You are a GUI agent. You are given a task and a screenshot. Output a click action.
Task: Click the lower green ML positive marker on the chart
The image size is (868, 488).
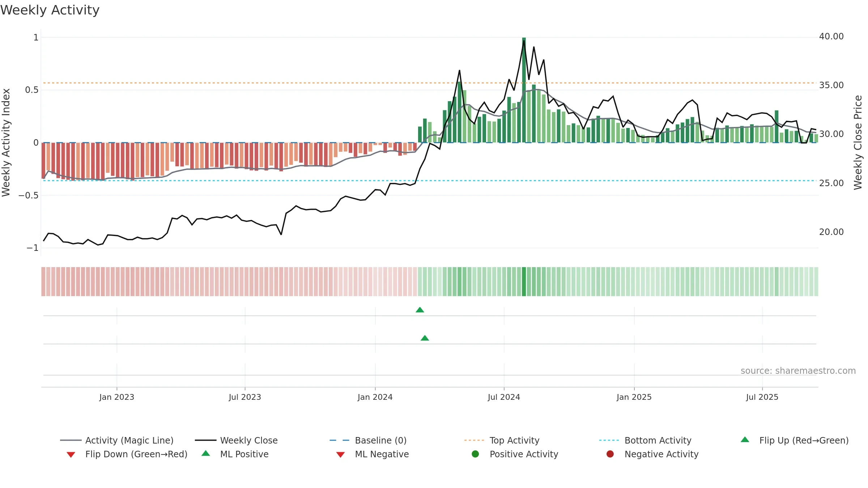[x=425, y=338]
